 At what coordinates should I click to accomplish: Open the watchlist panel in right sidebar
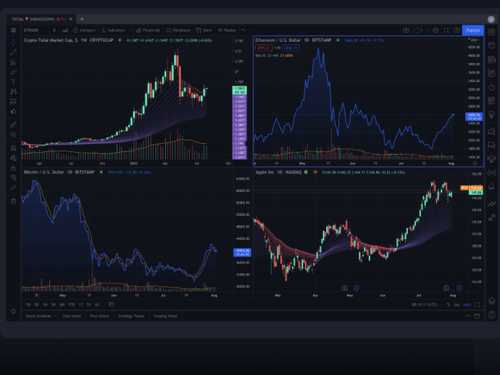pyautogui.click(x=492, y=32)
